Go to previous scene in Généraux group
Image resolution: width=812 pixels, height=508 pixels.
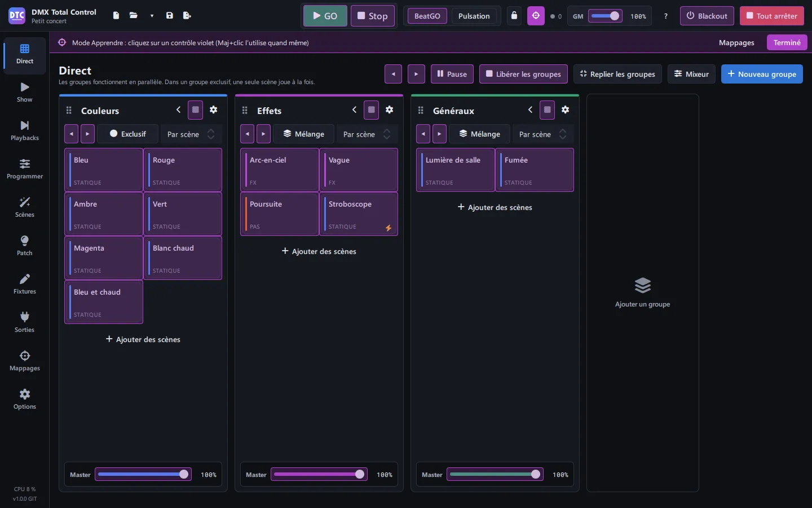click(x=423, y=134)
